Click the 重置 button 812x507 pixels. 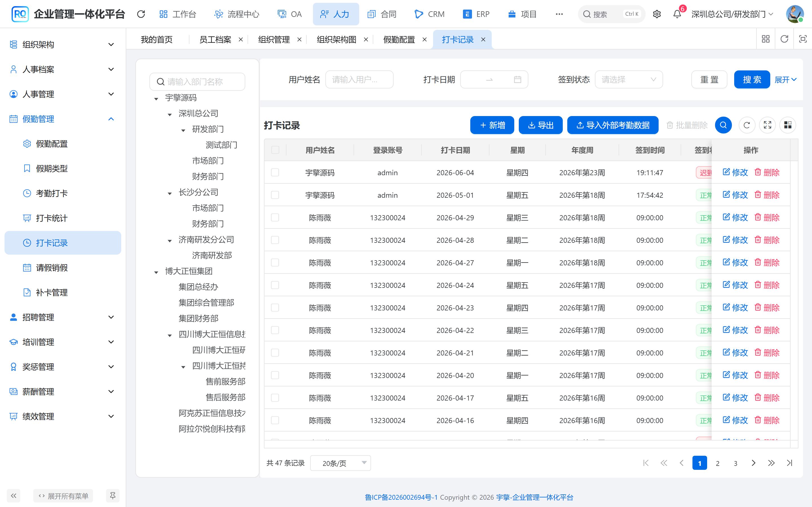[x=709, y=79]
